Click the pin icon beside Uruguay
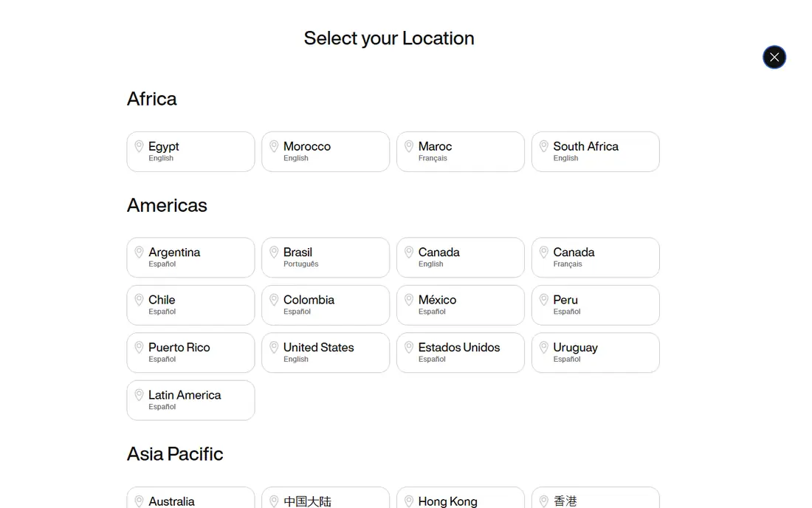The image size is (812, 508). (544, 348)
